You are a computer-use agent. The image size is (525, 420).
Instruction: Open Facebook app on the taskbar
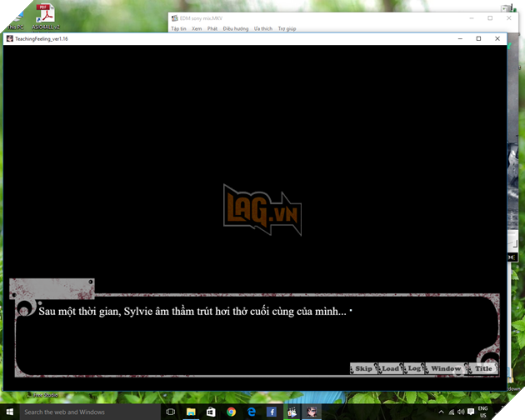272,412
